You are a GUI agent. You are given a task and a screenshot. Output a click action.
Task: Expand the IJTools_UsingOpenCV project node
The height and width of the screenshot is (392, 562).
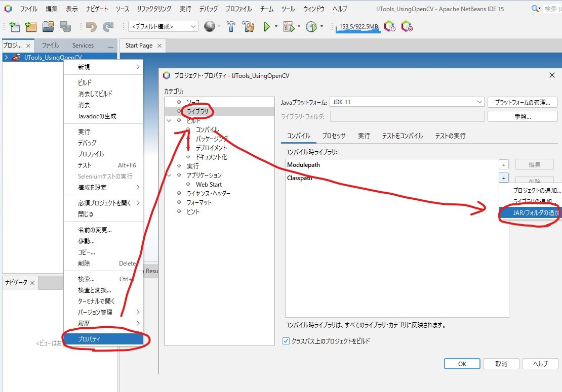click(6, 57)
